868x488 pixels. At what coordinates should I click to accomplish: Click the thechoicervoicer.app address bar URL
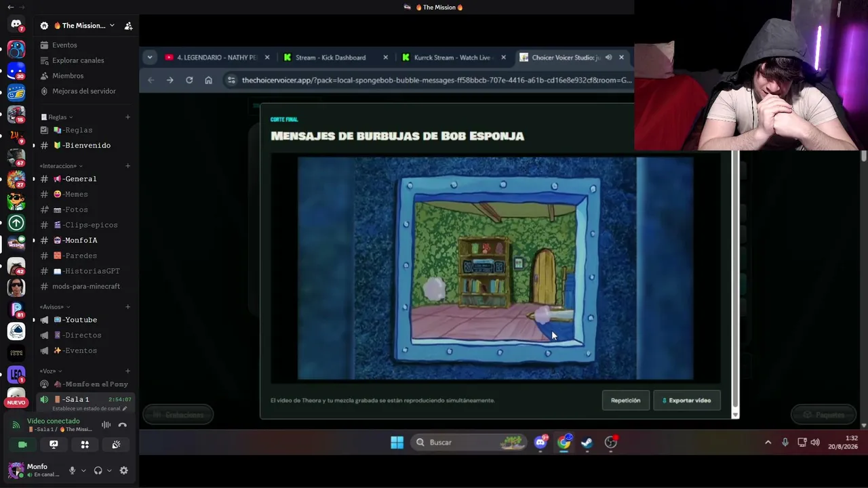pos(437,80)
